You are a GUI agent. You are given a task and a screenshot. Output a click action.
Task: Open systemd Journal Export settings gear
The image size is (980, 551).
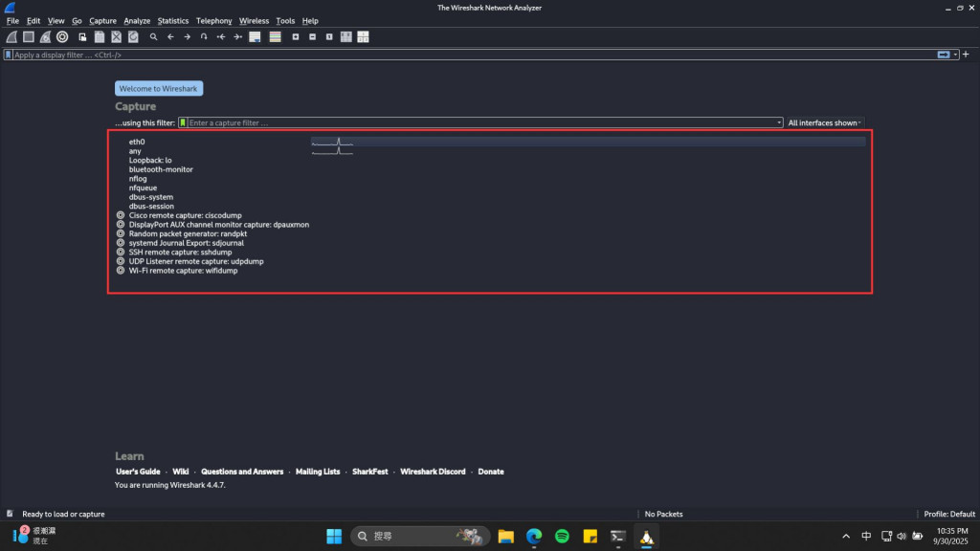click(x=121, y=243)
